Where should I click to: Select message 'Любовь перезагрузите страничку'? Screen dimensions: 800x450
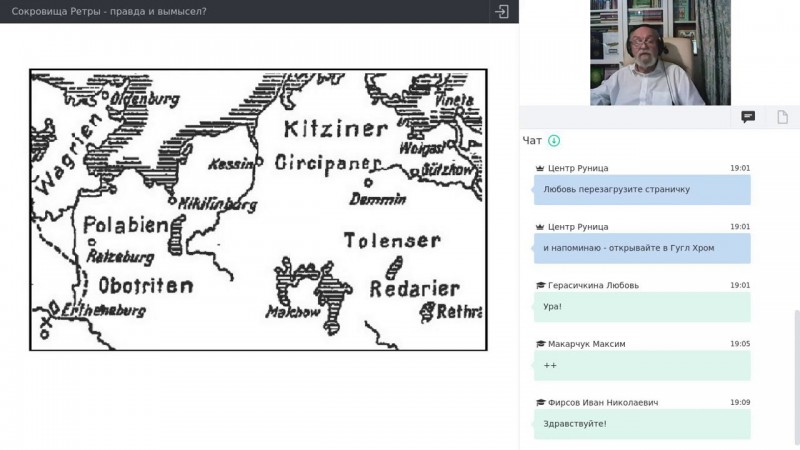(x=642, y=189)
